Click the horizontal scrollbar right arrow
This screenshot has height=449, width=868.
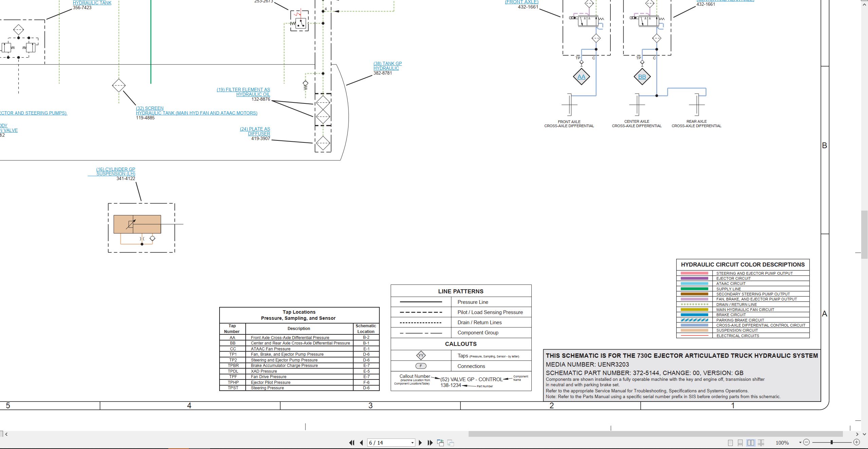pos(857,434)
